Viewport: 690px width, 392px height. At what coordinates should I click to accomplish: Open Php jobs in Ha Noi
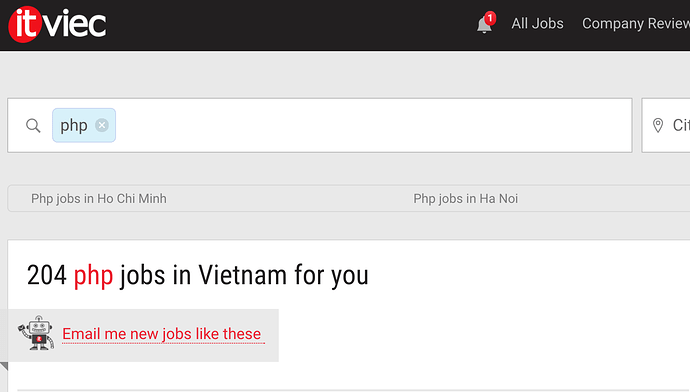466,198
